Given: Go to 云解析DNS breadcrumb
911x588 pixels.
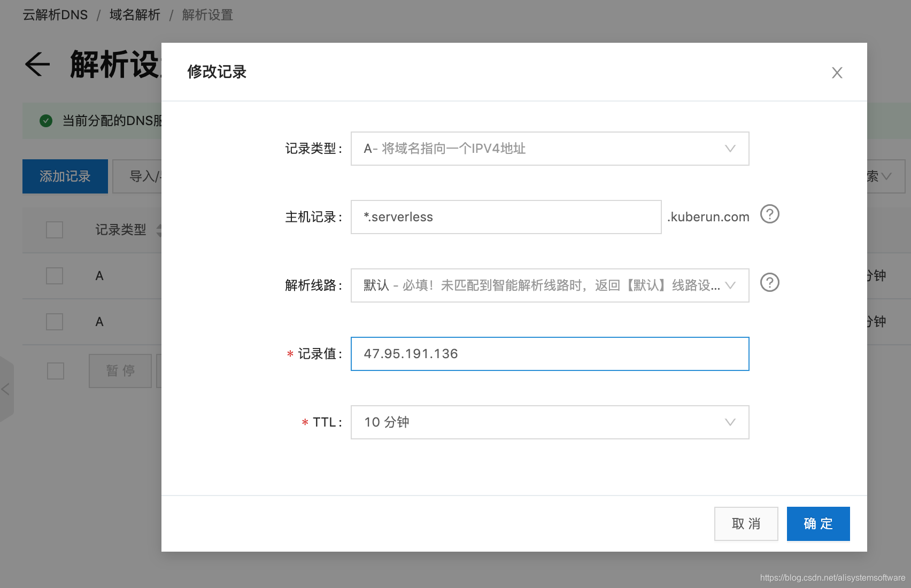Looking at the screenshot, I should [x=55, y=15].
